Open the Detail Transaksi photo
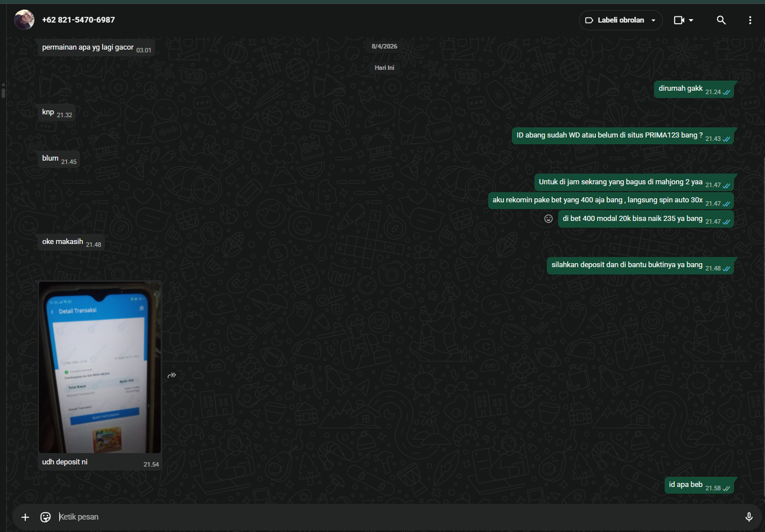 click(100, 367)
